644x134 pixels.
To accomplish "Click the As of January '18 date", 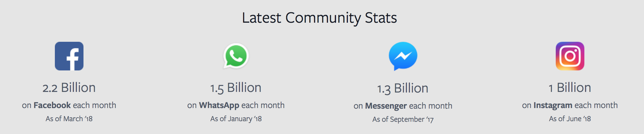I will click(x=236, y=119).
